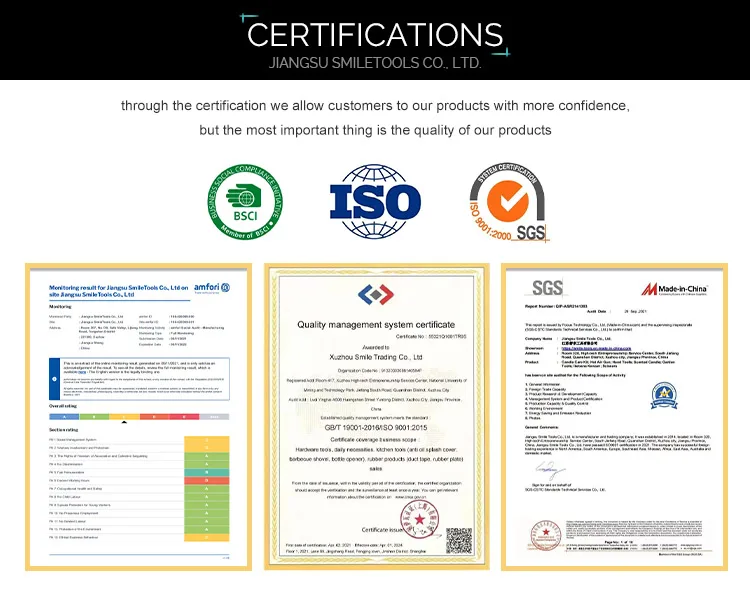Click the red round stamp on quality certificate
Viewport: 750px width, 616px height.
click(419, 520)
